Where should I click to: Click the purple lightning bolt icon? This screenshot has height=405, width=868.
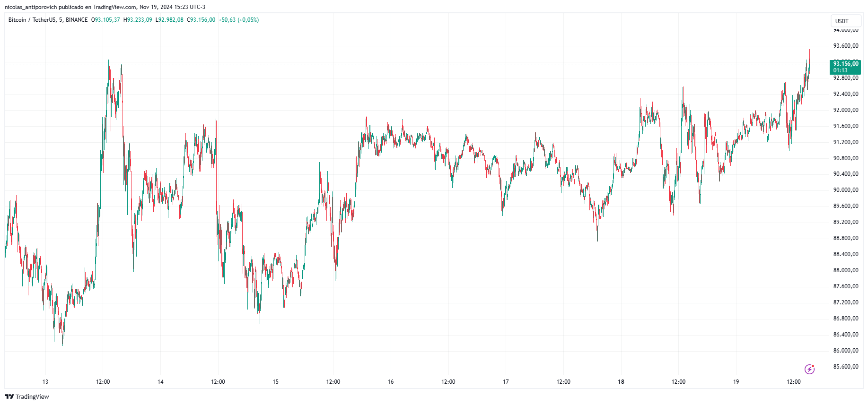(x=809, y=369)
